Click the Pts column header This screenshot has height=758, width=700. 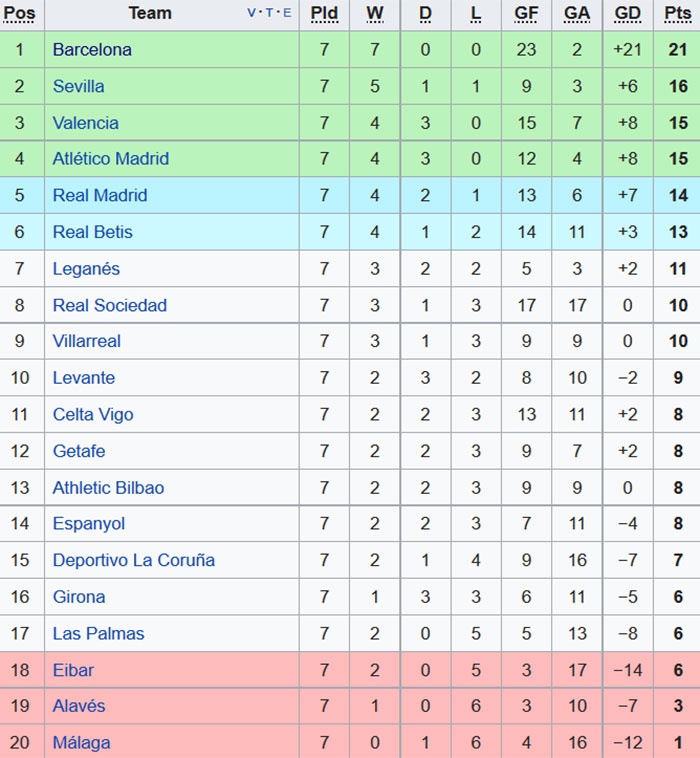(677, 13)
